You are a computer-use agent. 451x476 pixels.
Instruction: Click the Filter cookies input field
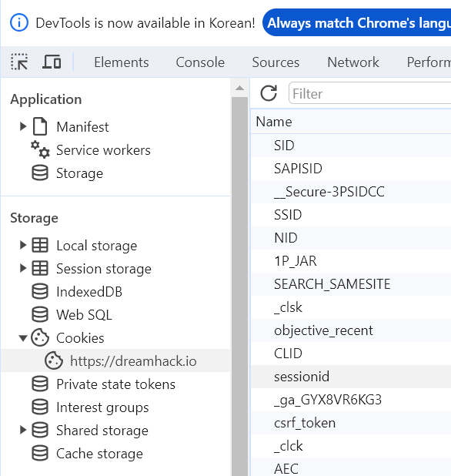(x=369, y=93)
